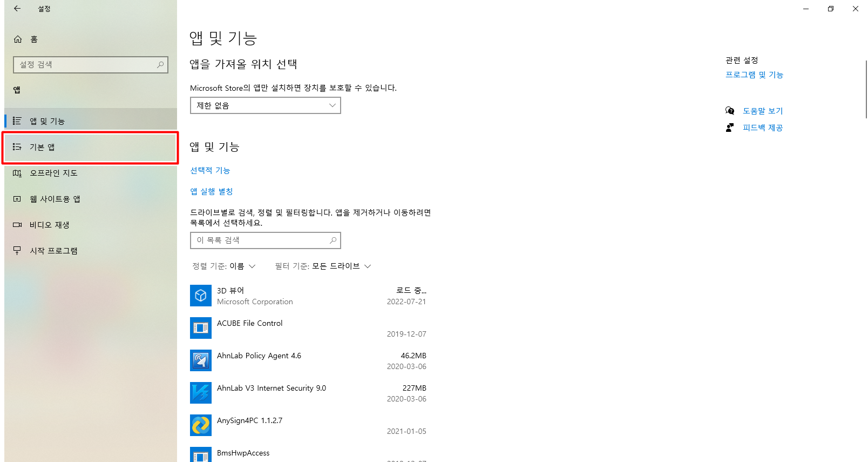Screen dimensions: 868x462
Task: Click the 기본 앱 sidebar icon
Action: pos(17,147)
